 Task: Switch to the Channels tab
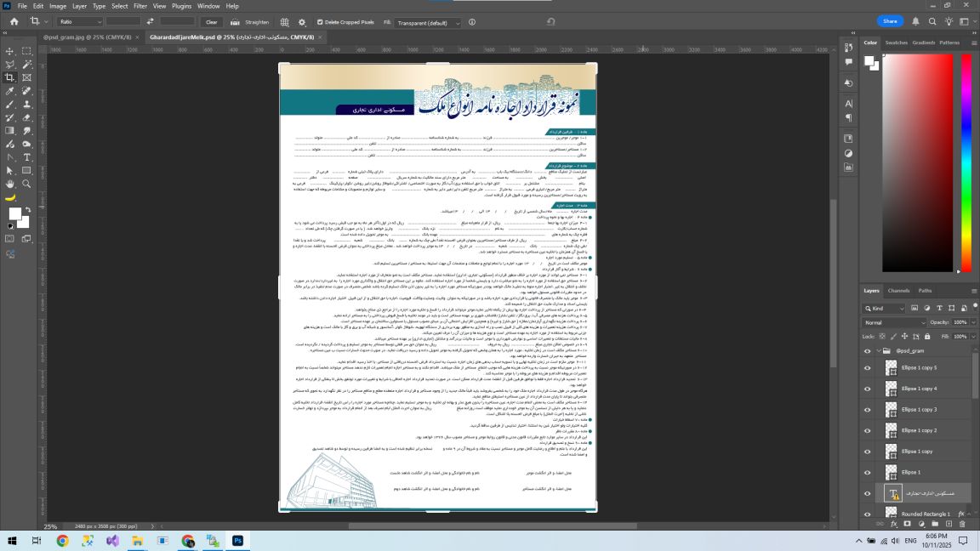click(898, 291)
